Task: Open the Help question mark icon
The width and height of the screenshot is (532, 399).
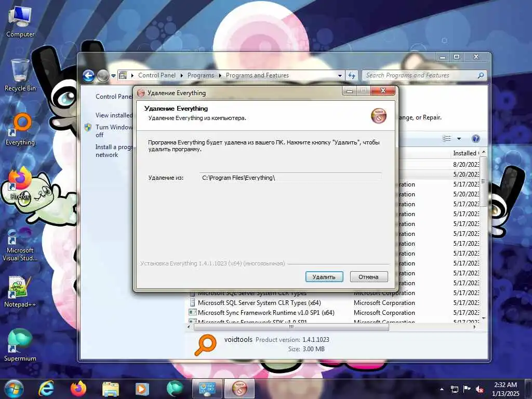Action: click(x=476, y=138)
